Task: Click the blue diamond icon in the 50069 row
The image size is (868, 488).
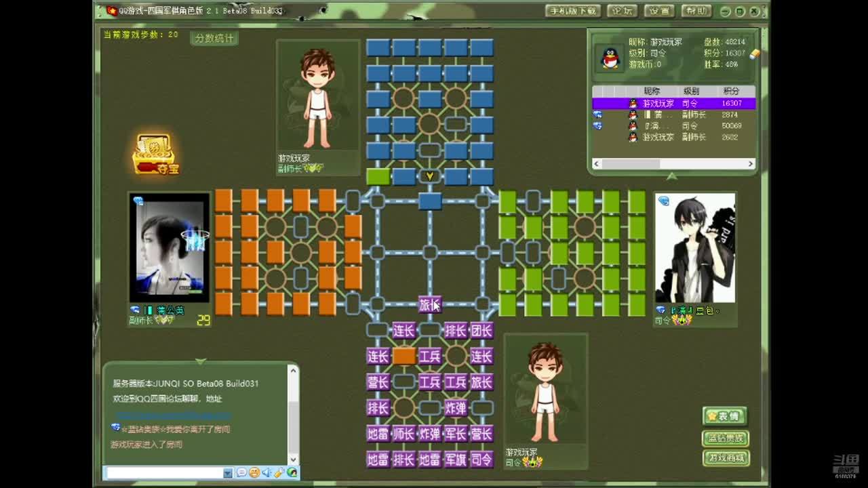Action: coord(597,125)
